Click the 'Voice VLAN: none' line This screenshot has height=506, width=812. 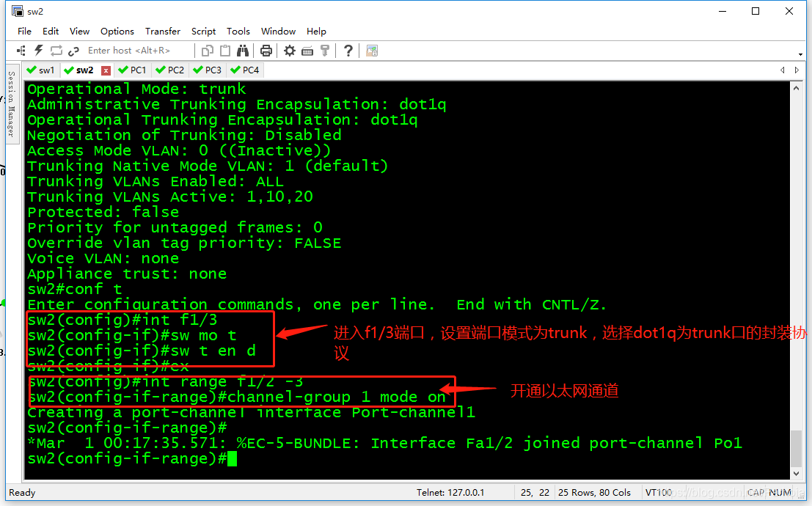point(103,258)
